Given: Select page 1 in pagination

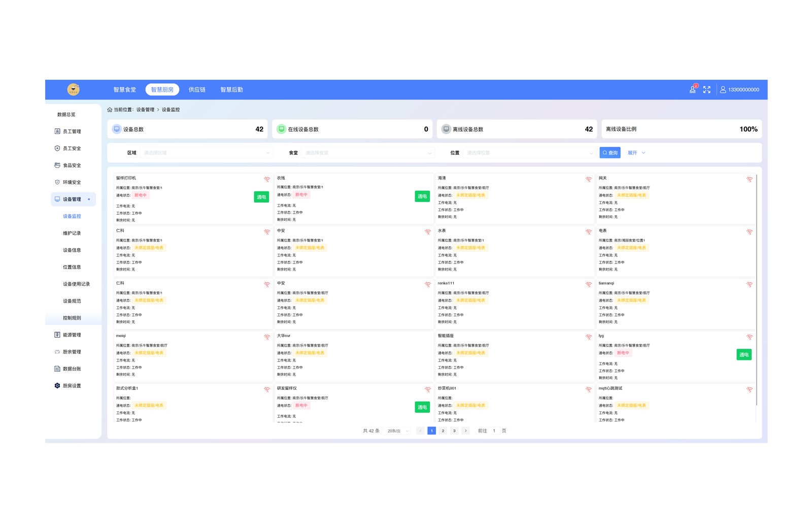Looking at the screenshot, I should 432,431.
